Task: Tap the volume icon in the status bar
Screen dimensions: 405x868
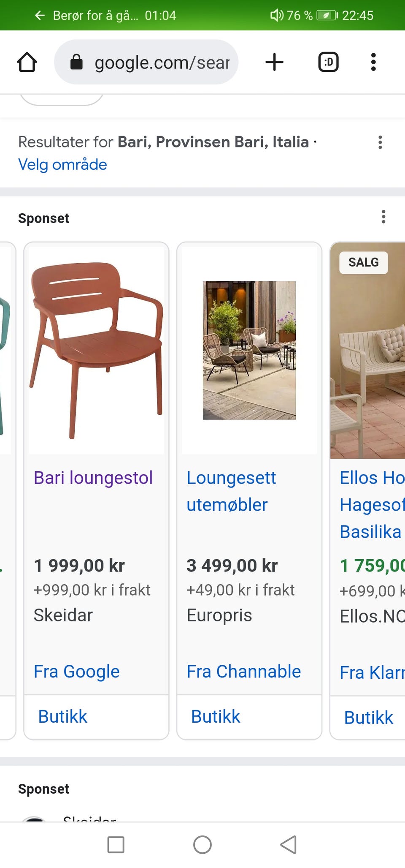Action: coord(276,15)
